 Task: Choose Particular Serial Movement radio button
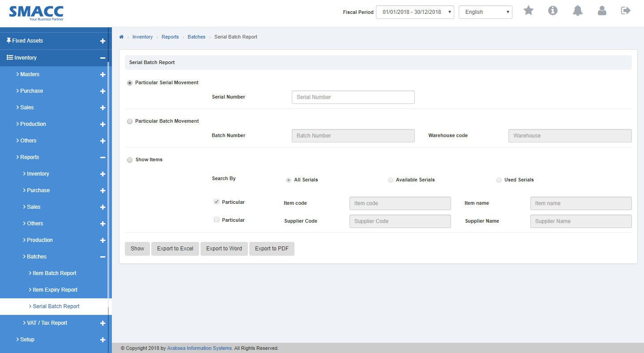(x=130, y=83)
